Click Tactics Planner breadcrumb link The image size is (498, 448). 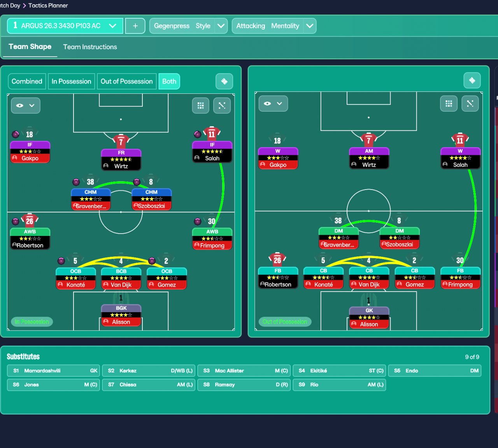point(48,5)
